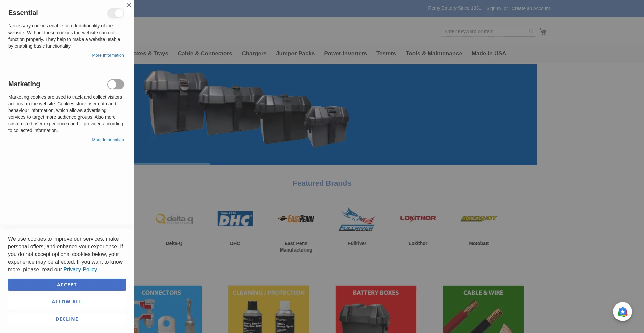Select the Fullriver eagle logo

pos(357,219)
